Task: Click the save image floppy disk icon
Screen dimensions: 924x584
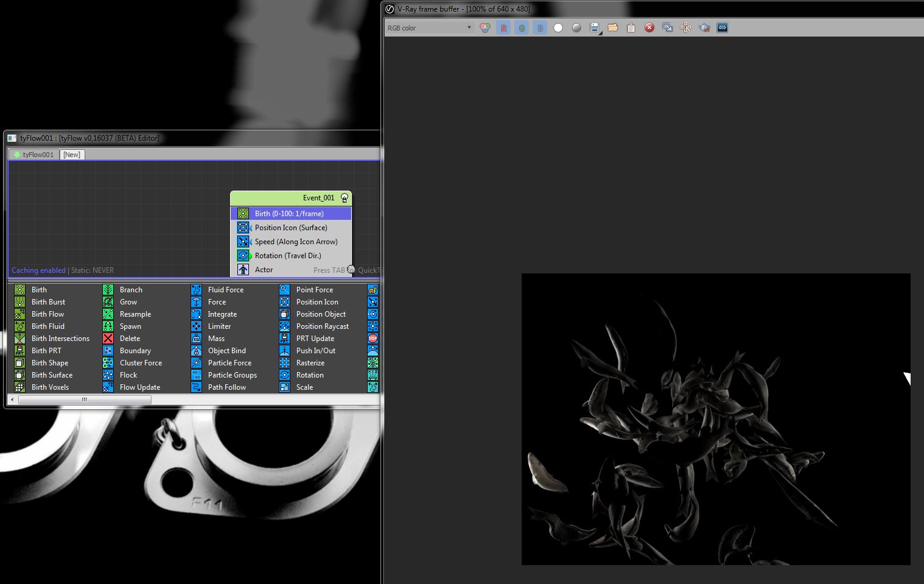Action: [594, 27]
